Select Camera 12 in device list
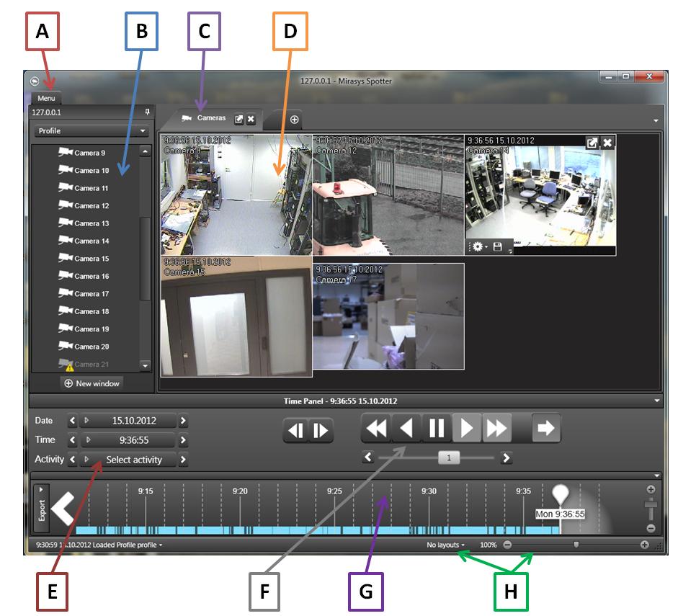Viewport: 696px width, 616px height. click(84, 205)
